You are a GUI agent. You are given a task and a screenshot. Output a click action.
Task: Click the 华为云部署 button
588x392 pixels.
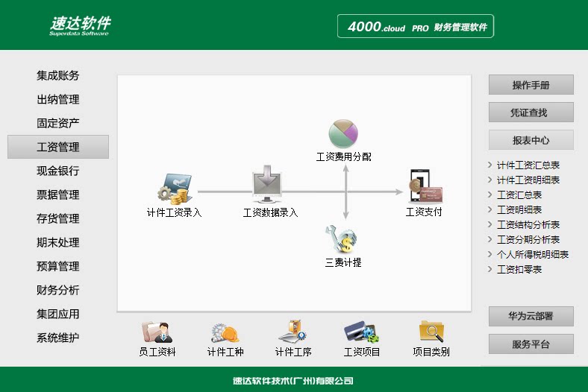coord(531,317)
